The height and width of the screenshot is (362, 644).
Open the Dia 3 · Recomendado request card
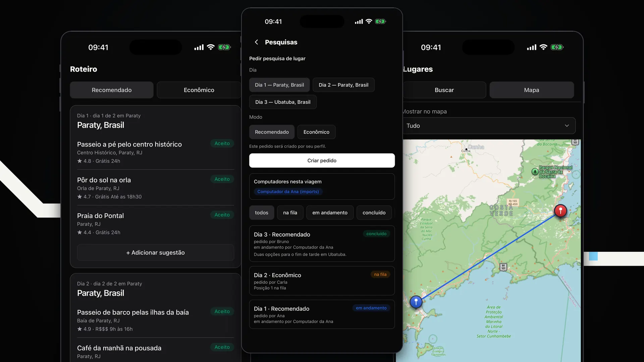point(322,244)
